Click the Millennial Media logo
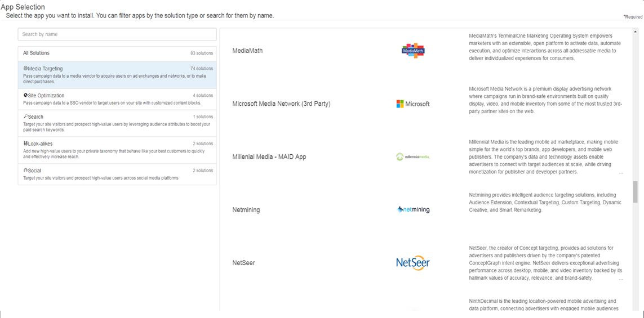Viewport: 644px width, 318px height. [x=413, y=156]
